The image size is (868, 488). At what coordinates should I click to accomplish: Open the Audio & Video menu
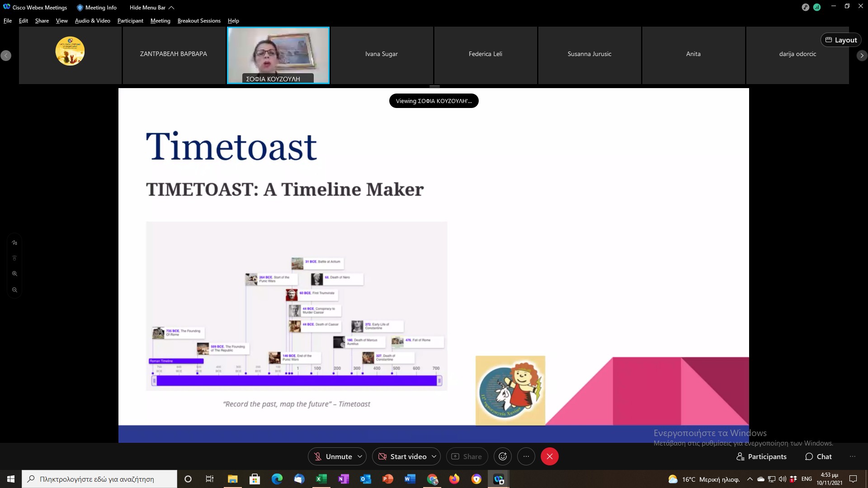point(93,21)
